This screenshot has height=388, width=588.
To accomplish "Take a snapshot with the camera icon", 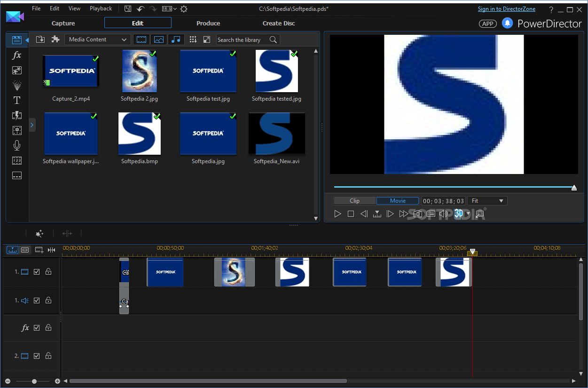I will tap(417, 214).
